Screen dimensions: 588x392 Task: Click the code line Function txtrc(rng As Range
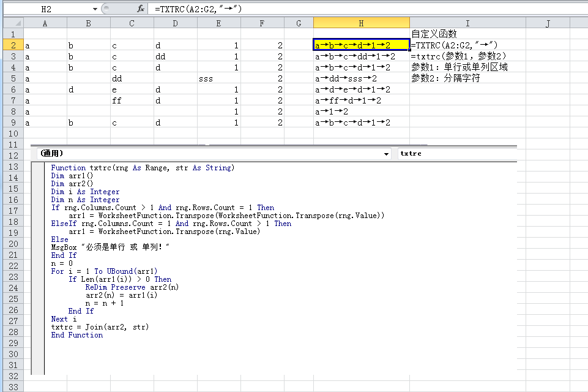(x=143, y=168)
